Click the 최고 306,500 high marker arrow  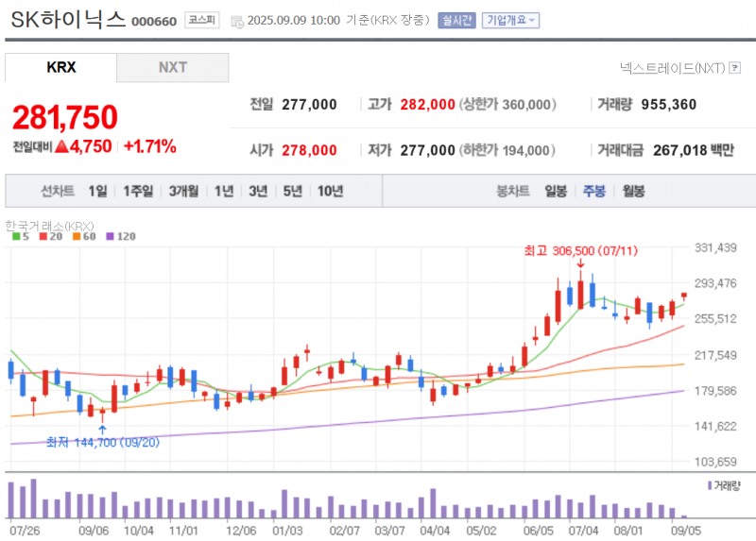point(579,263)
